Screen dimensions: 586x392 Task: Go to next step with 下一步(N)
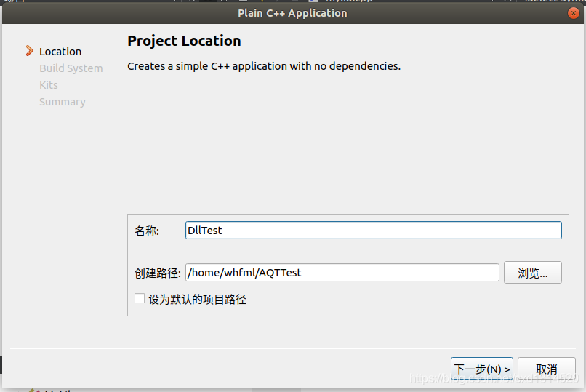[x=482, y=369]
